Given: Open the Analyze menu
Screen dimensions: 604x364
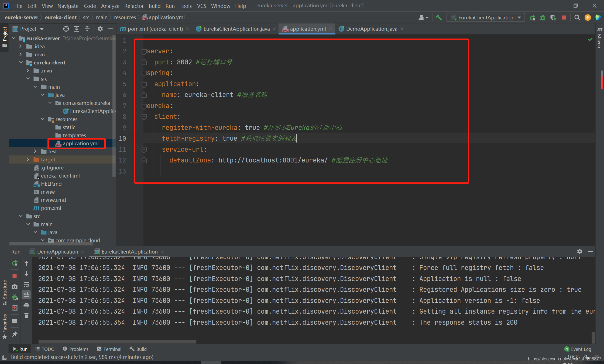Looking at the screenshot, I should tap(110, 6).
